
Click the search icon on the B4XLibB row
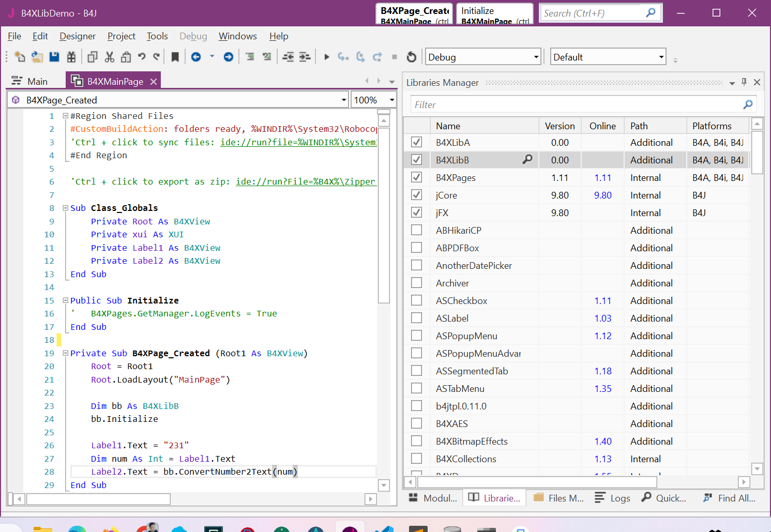(x=527, y=160)
